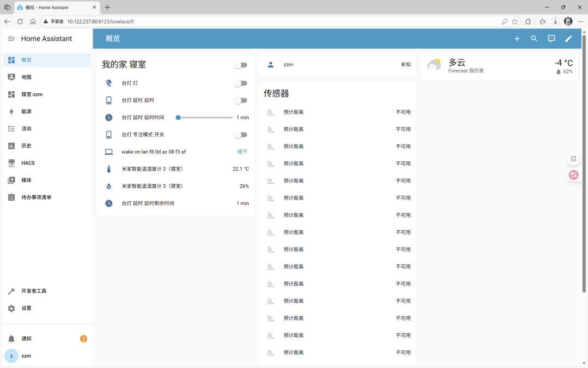Open 寝室-zzm dashboard in sidebar
The image size is (588, 368).
tap(47, 94)
